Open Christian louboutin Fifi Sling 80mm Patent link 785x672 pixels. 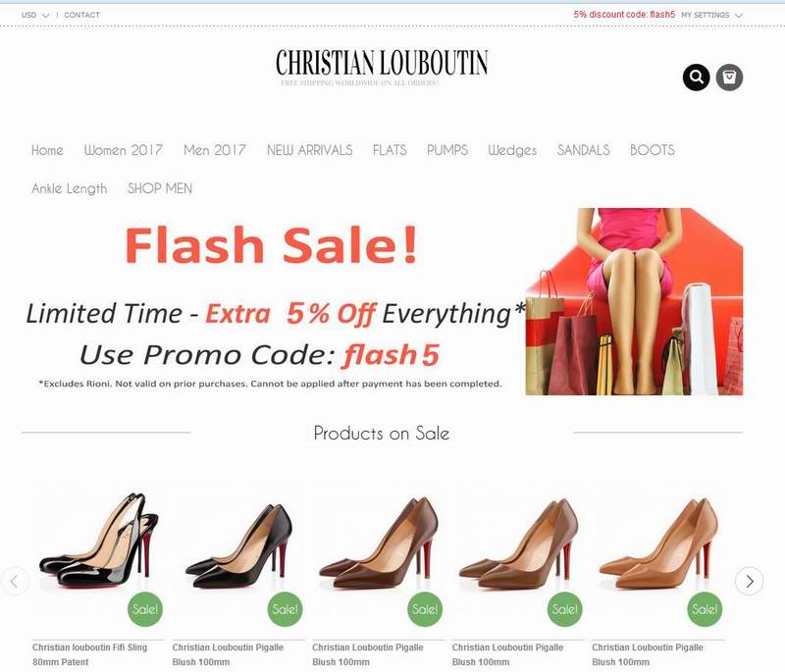[90, 654]
